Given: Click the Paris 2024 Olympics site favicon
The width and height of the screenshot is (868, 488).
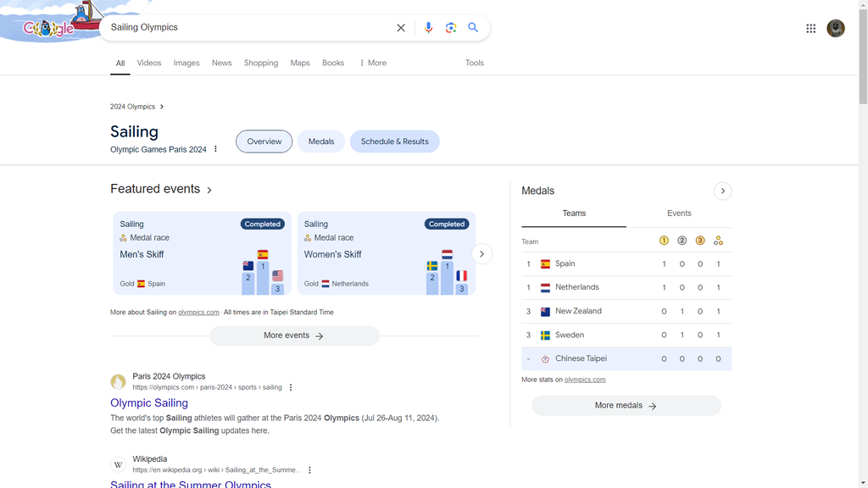Looking at the screenshot, I should pos(118,382).
